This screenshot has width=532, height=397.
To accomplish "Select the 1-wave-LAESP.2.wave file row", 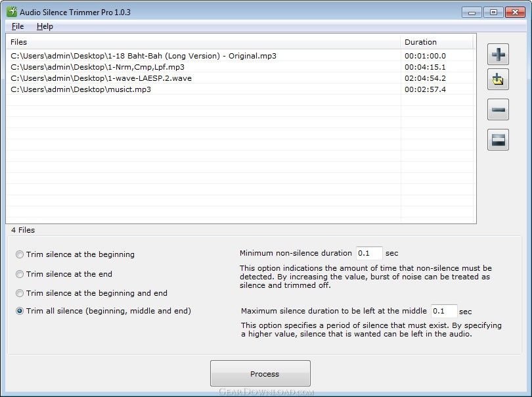I will (240, 78).
